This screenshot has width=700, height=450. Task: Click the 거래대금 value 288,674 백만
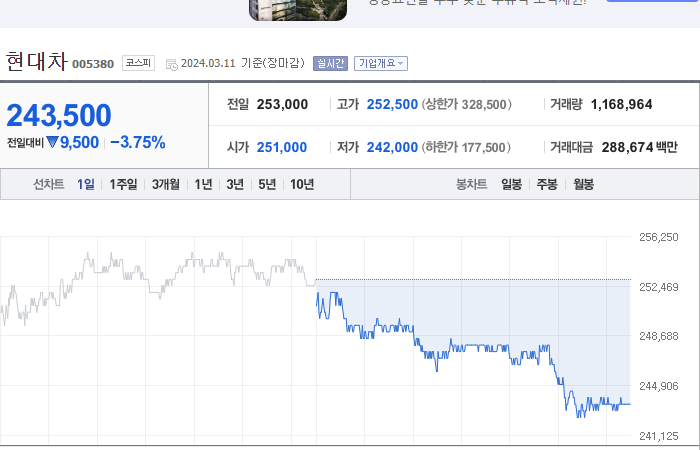pos(639,147)
